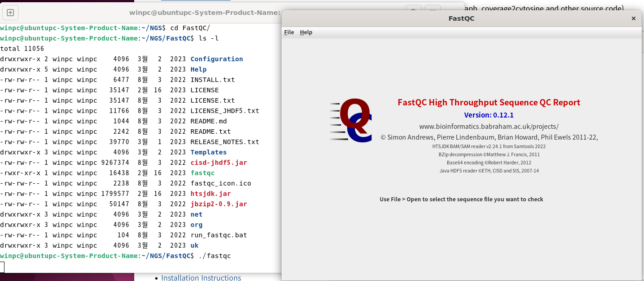Click 'fastqc_icon.ico' in the terminal listing
The height and width of the screenshot is (281, 644).
point(221,183)
